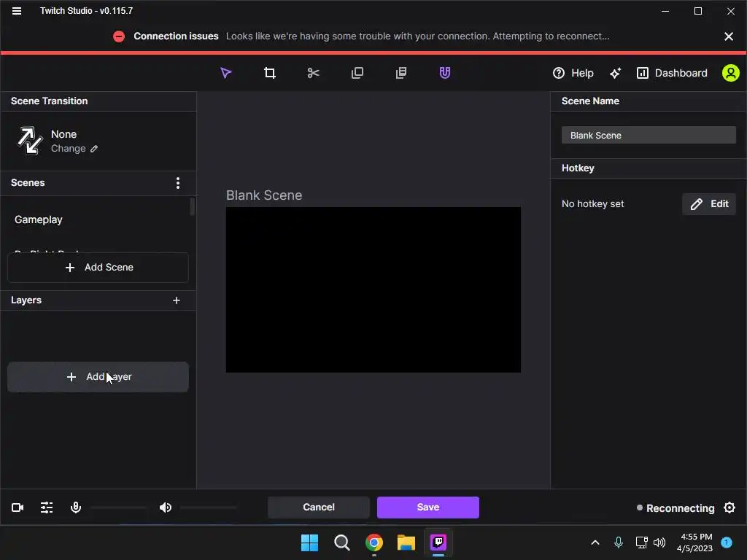Click the sparkle what's new icon

pos(615,73)
